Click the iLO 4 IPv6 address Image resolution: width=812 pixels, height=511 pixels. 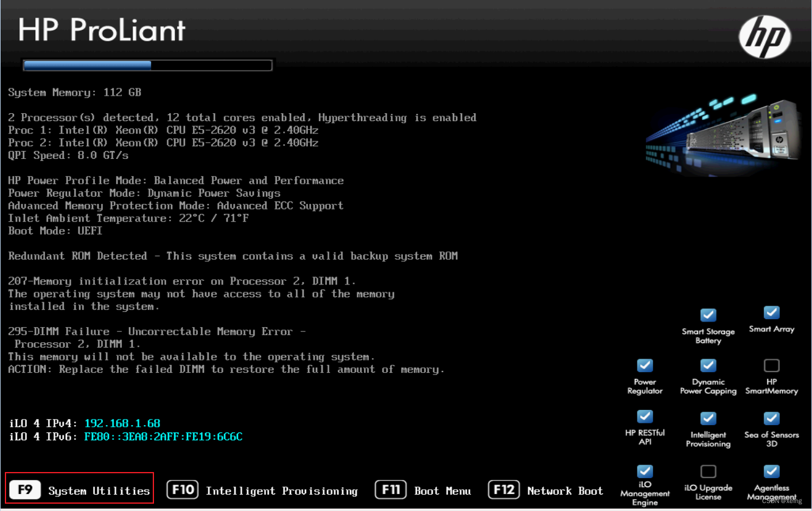(x=163, y=436)
